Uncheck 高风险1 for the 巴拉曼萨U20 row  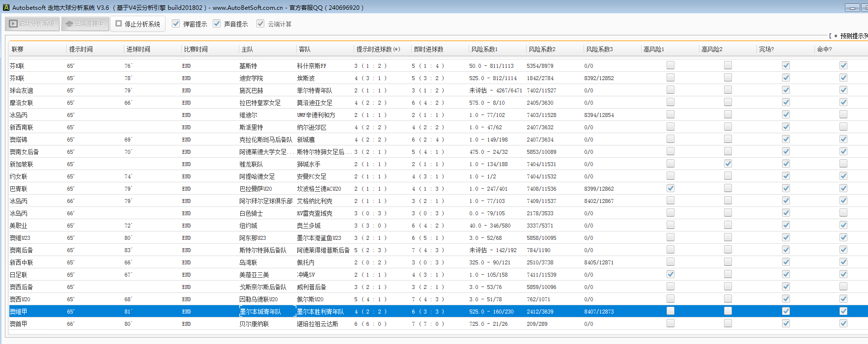click(670, 188)
